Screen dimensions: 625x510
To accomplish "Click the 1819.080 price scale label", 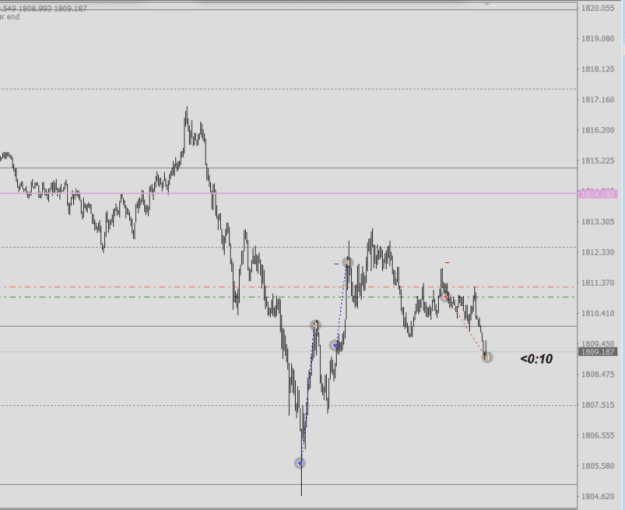I will 597,39.
